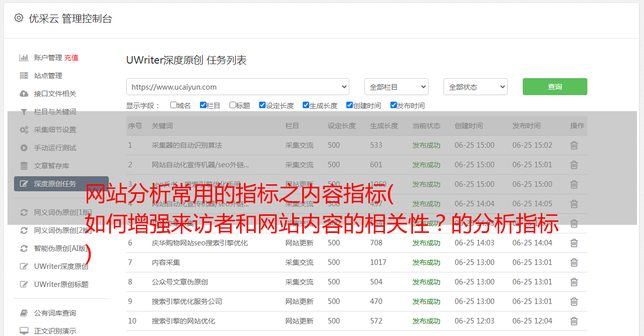Delete task 6 庆华购物网站seo搜索引擎优化
Screen dimensions: 644x336
click(x=574, y=243)
